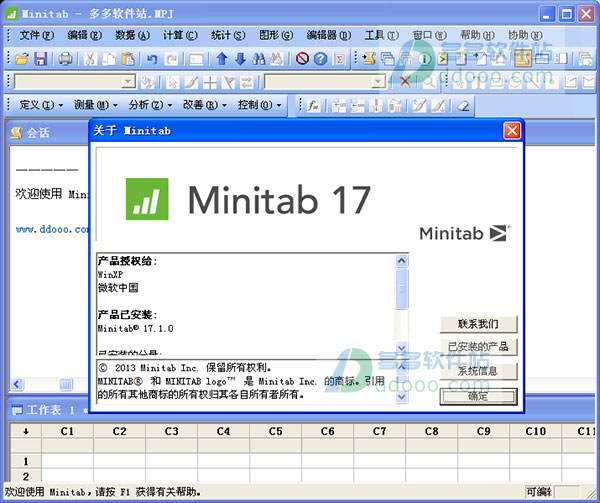Select the C10 column header

[535, 431]
